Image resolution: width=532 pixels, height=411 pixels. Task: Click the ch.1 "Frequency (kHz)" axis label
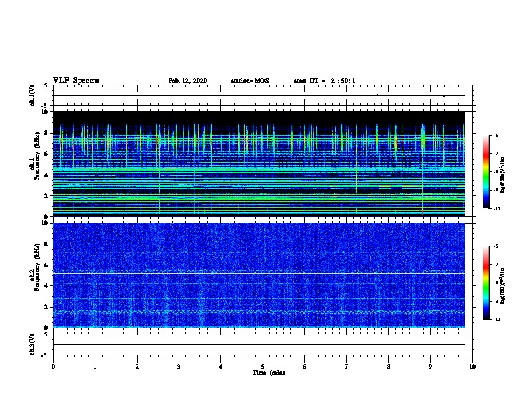click(x=37, y=156)
